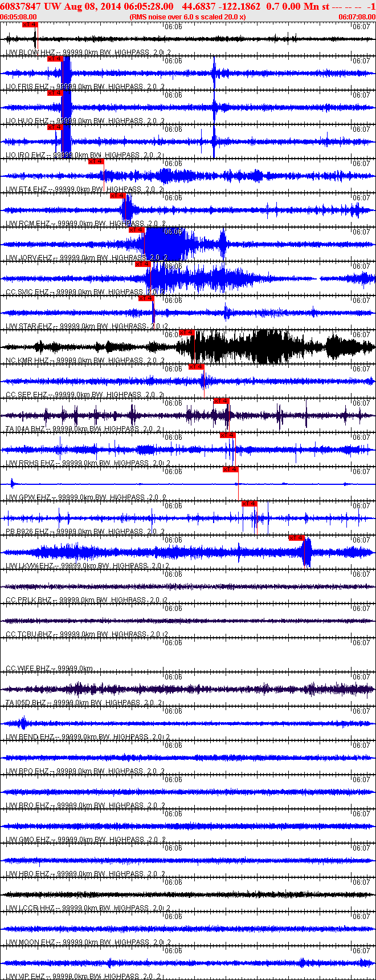Click the red pick marker on CC SVIC EHZ trace
This screenshot has height=980, width=376.
[x=143, y=264]
